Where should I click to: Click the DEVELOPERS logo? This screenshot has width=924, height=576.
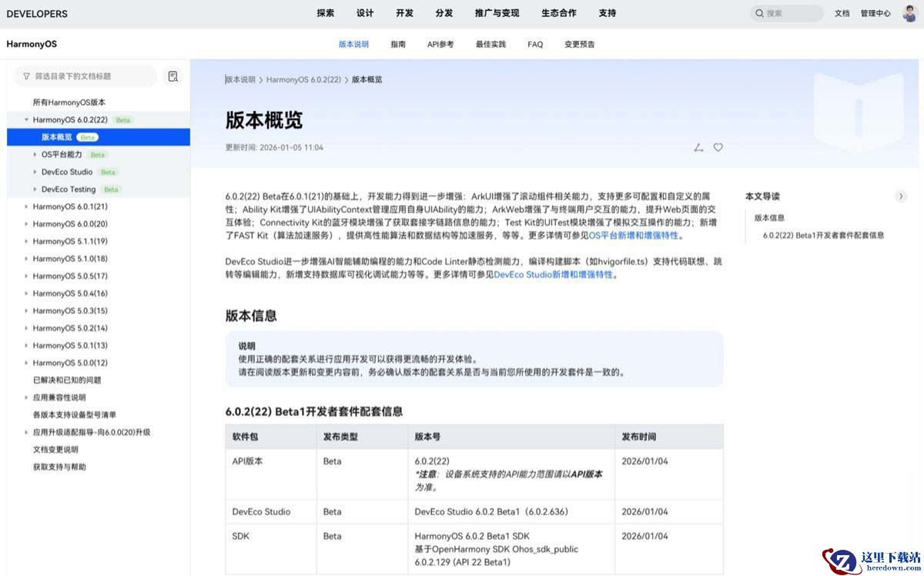tap(37, 13)
